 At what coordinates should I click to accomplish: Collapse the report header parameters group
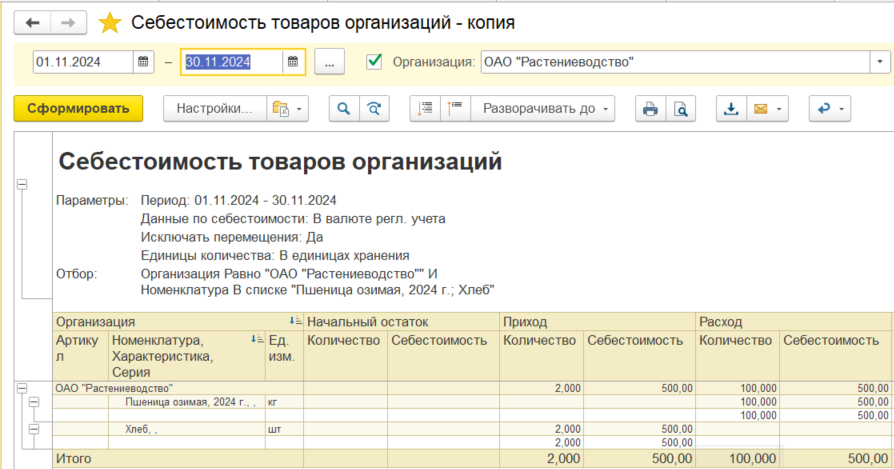tap(22, 185)
